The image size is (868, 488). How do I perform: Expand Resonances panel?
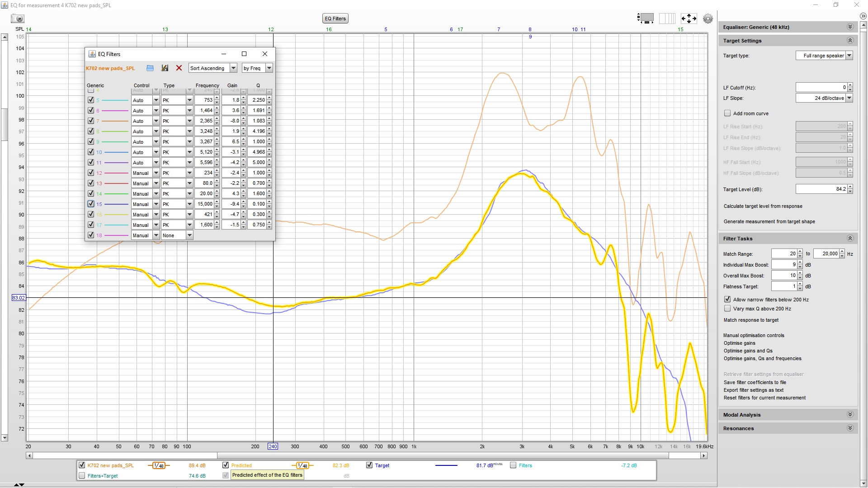pyautogui.click(x=850, y=428)
